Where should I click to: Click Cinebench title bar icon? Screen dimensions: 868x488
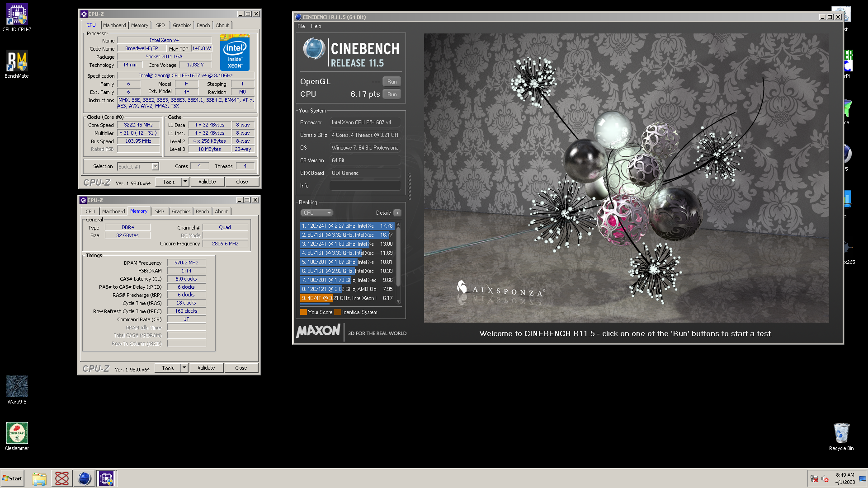coord(298,17)
